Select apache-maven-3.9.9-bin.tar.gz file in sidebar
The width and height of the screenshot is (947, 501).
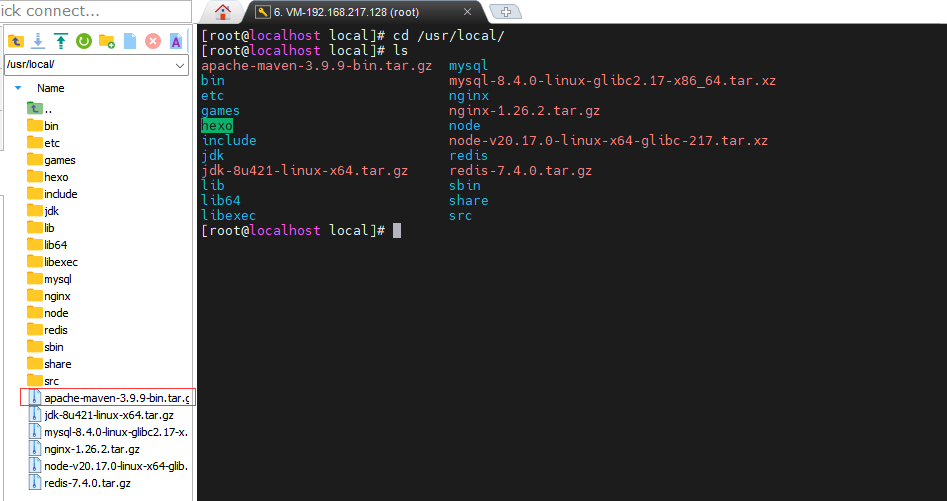[108, 398]
